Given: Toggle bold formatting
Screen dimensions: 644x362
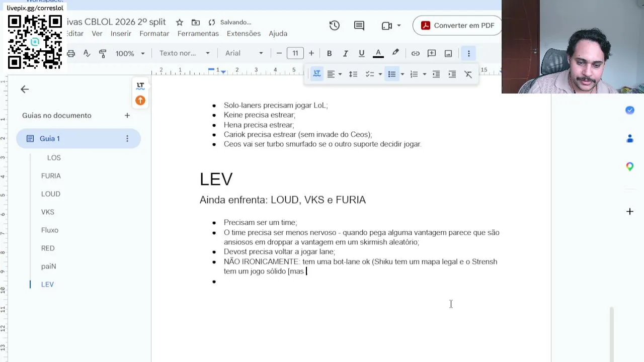Looking at the screenshot, I should (329, 53).
